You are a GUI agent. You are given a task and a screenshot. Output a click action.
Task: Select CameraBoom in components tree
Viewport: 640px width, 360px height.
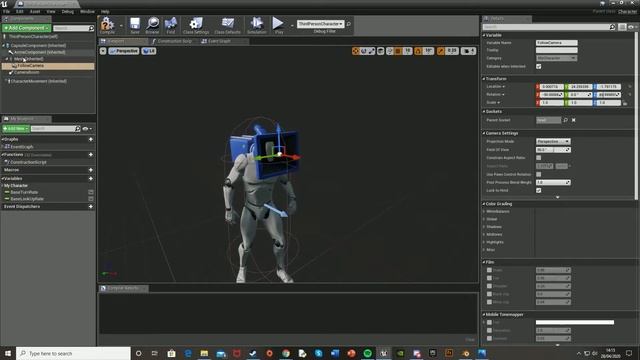point(27,73)
